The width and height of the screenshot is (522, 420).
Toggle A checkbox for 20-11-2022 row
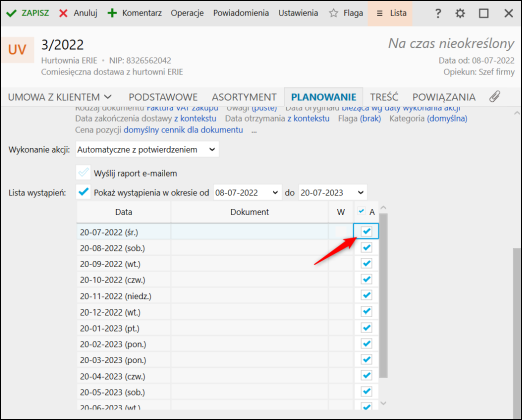click(367, 295)
